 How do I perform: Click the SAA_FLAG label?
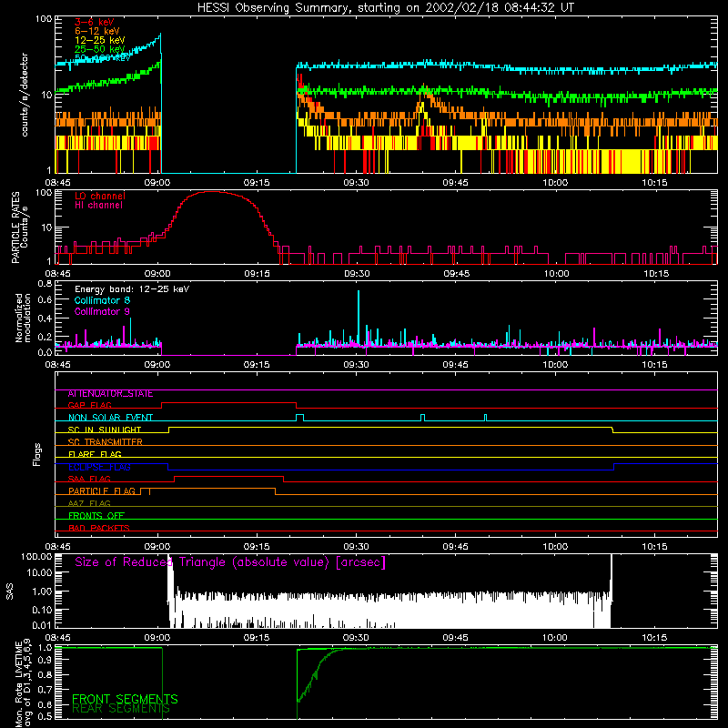click(x=89, y=479)
